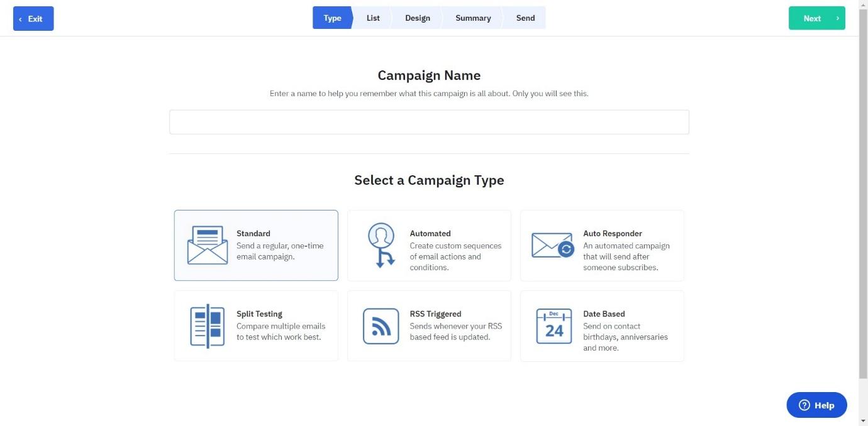Select the RSS Triggered title
The height and width of the screenshot is (426, 868).
435,314
